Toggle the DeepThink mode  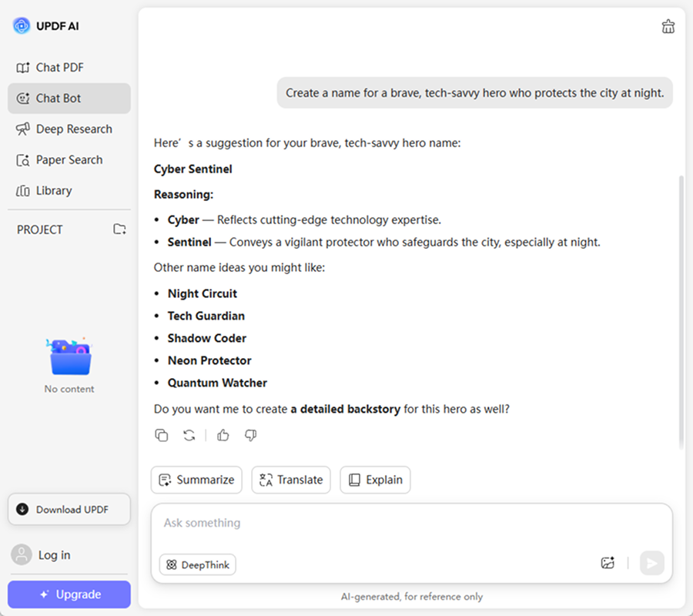[x=198, y=564]
